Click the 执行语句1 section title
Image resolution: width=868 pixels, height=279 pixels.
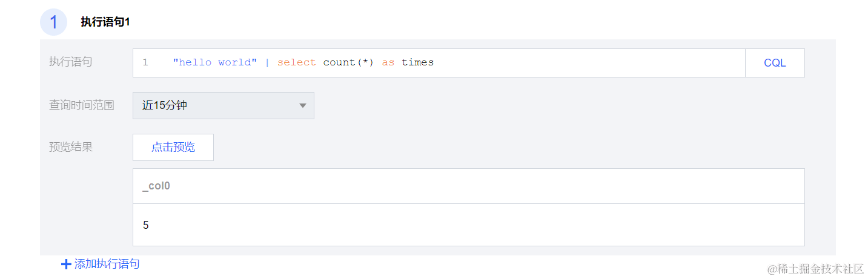[105, 22]
